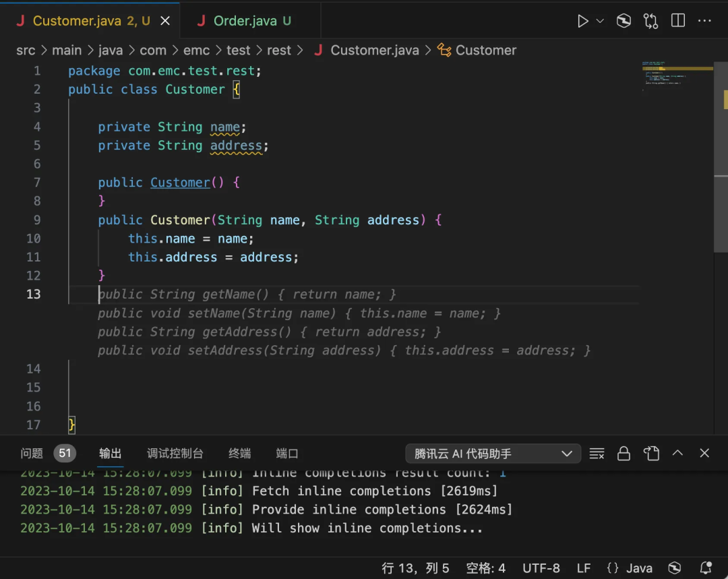Screen dimensions: 728x579
Task: Open the 腾讯云 AI 代码助手 output channel dropdown
Action: coord(493,454)
